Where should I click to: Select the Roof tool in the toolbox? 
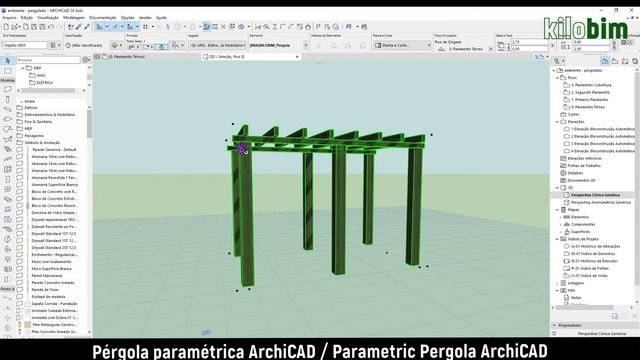[x=7, y=129]
